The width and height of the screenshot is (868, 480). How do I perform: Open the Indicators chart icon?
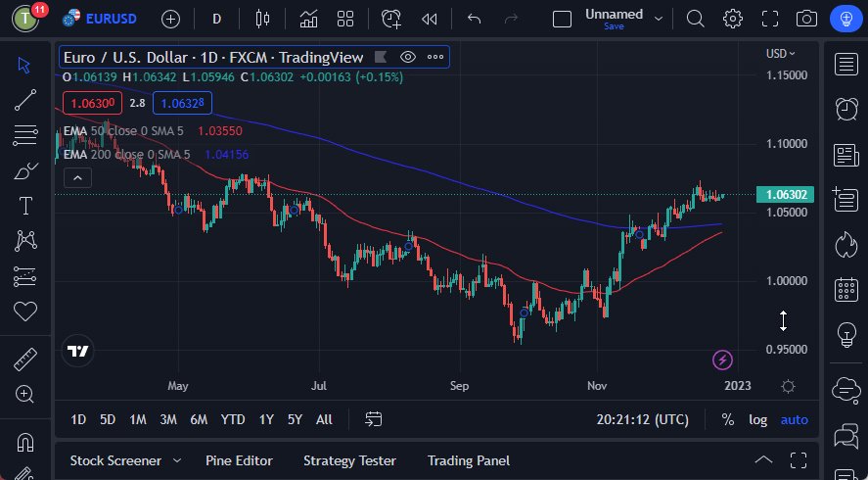pos(308,19)
